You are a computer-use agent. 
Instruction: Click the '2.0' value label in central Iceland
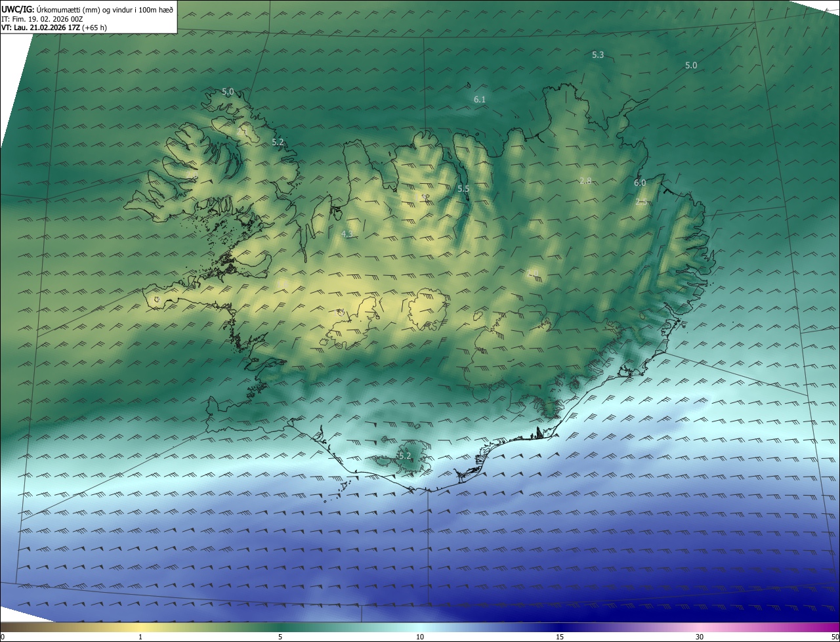533,272
